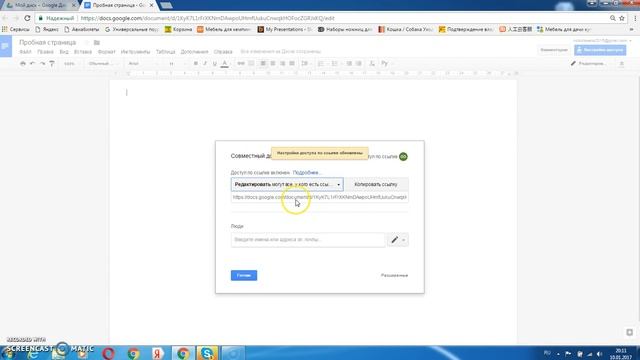Screen dimensions: 640x360
Task: Click the insert link icon
Action: (241, 64)
